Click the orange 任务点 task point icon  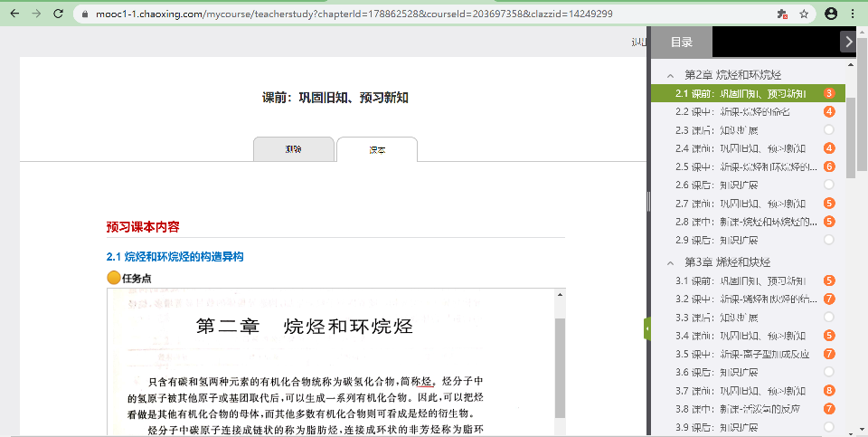pyautogui.click(x=113, y=278)
